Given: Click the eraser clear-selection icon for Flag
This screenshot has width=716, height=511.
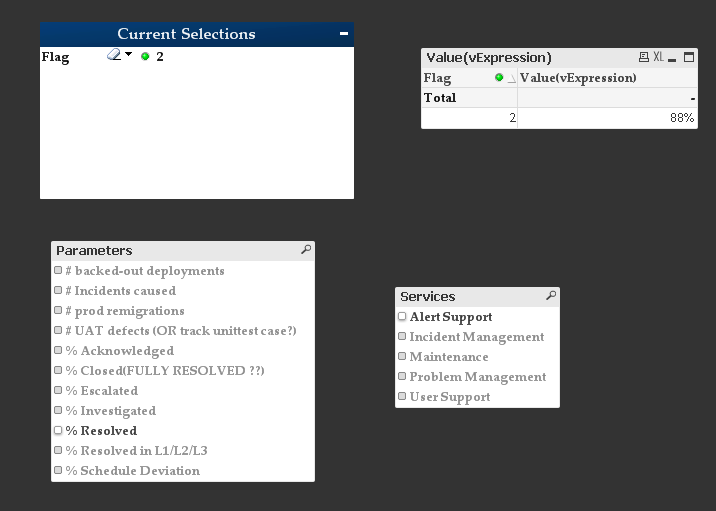Looking at the screenshot, I should tap(113, 56).
